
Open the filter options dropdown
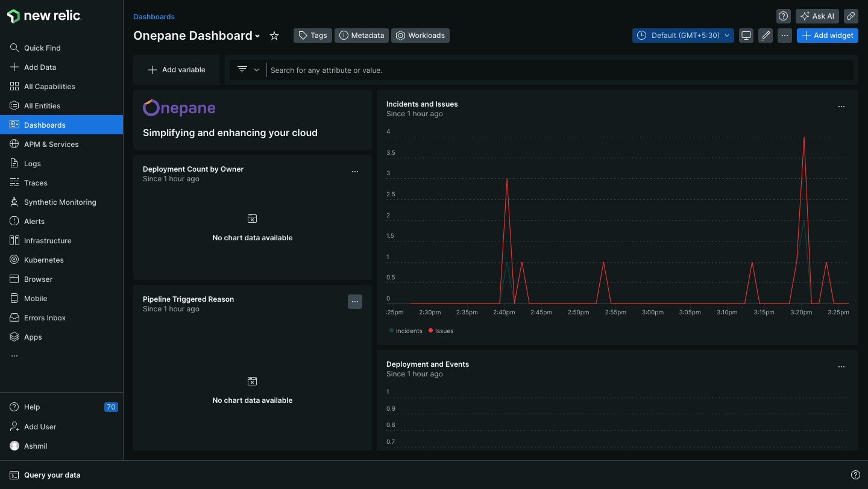click(x=248, y=70)
